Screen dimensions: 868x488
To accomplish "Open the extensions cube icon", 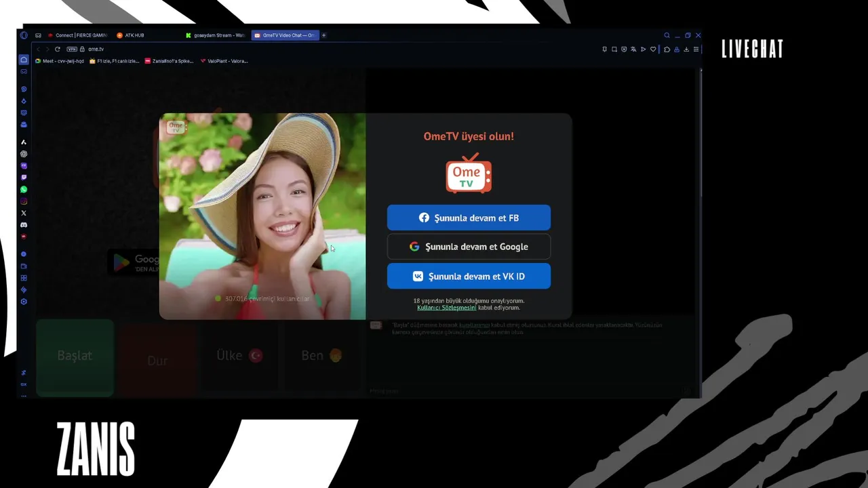I will point(667,49).
